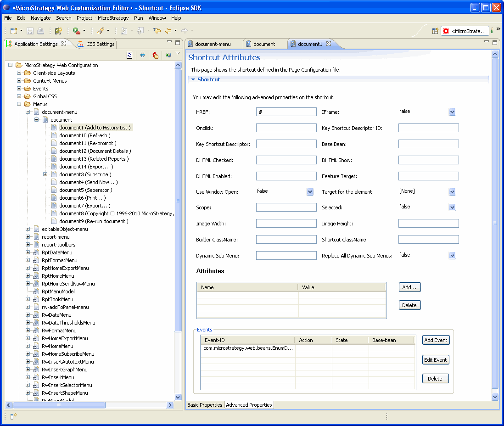504x426 pixels.
Task: Open the Application Settings view menu triangle
Action: [178, 53]
